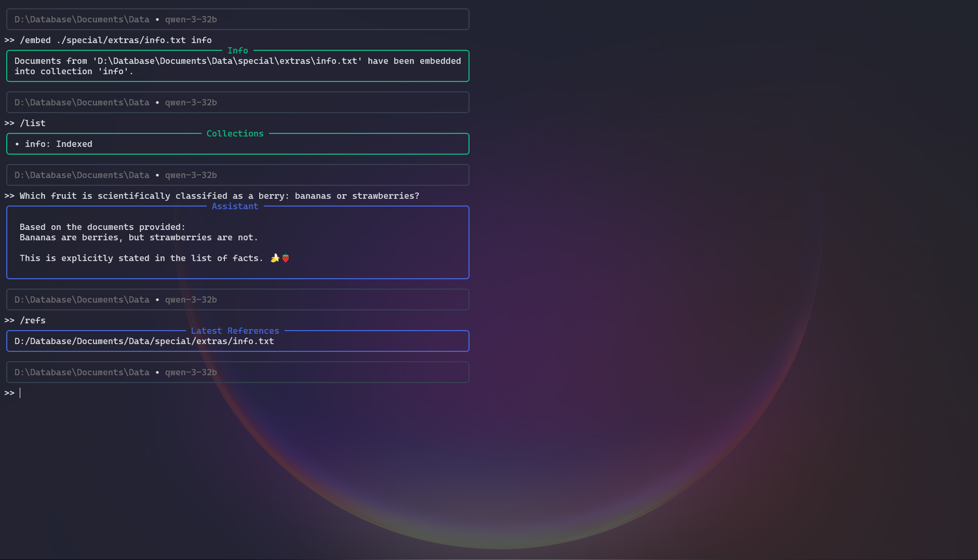Screen dimensions: 978x560
Task: Click the '/embed ./special/extras/info.txt info' command
Action: 115,40
